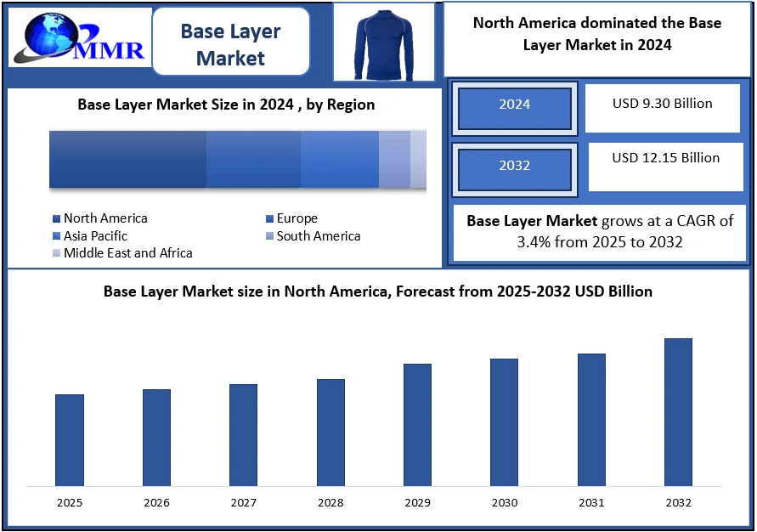Viewport: 757px width, 532px height.
Task: Click the darkest North America segment of stacked bar
Action: click(127, 159)
